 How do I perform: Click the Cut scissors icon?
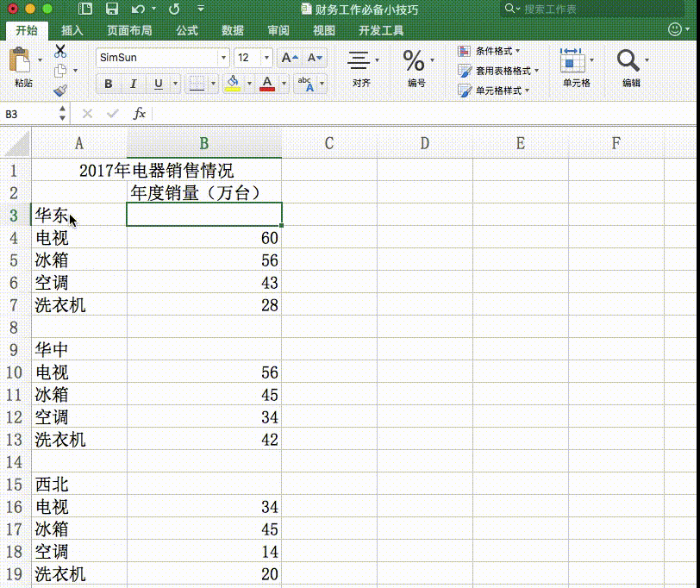pyautogui.click(x=60, y=51)
